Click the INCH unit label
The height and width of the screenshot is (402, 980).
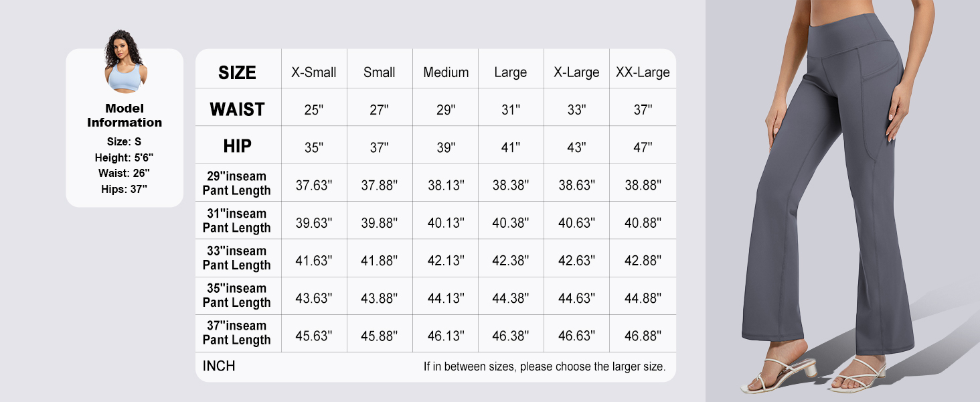[219, 366]
